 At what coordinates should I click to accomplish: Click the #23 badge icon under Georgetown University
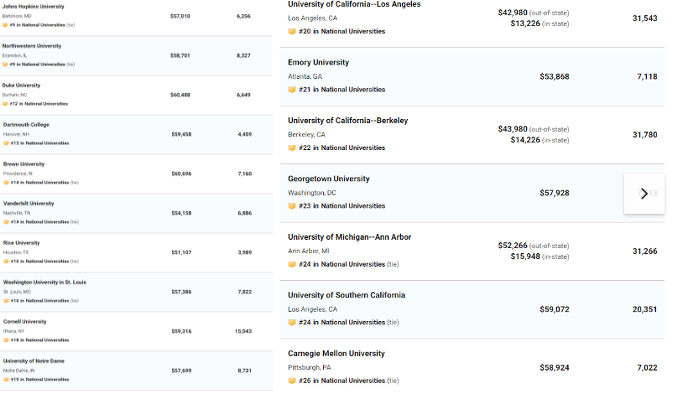point(292,206)
